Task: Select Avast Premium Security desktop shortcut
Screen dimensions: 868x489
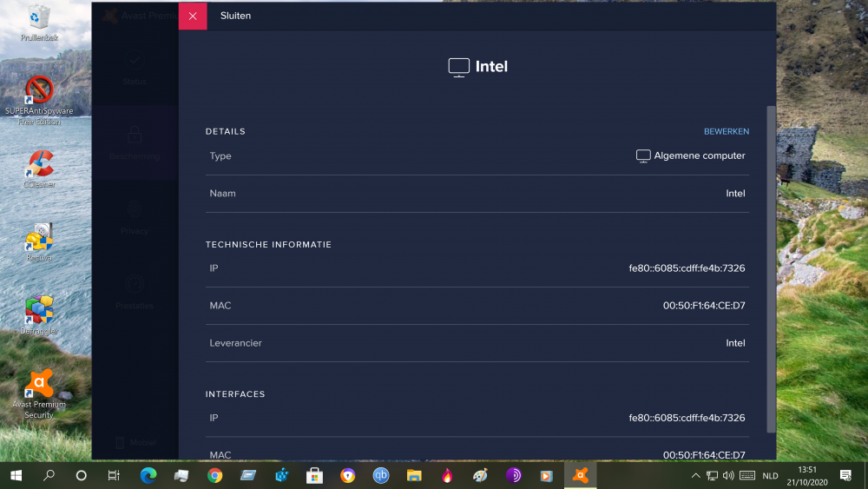Action: pos(39,393)
